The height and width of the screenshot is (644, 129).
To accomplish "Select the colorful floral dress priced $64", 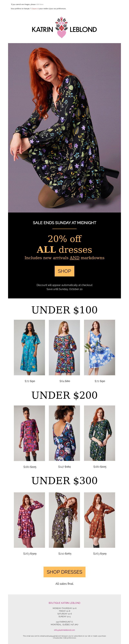I will coord(64,348).
